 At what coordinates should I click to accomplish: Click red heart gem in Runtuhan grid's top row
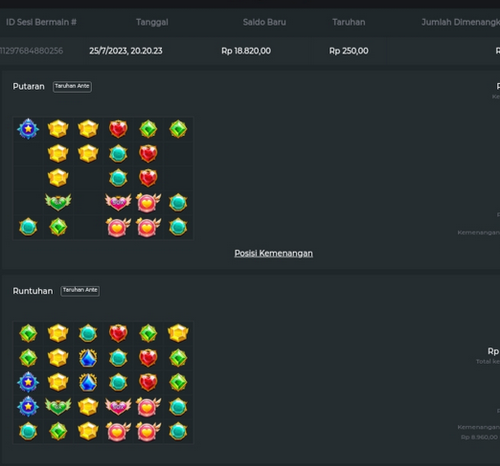coord(118,333)
